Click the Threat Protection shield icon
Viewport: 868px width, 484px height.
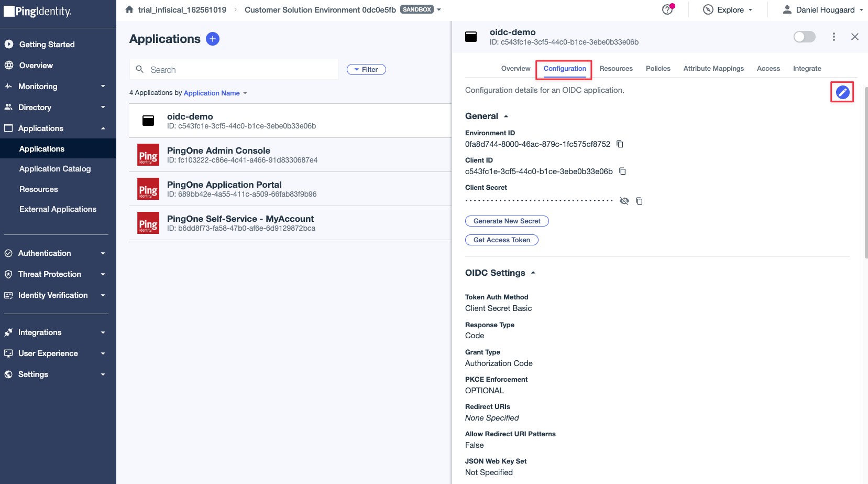tap(8, 274)
